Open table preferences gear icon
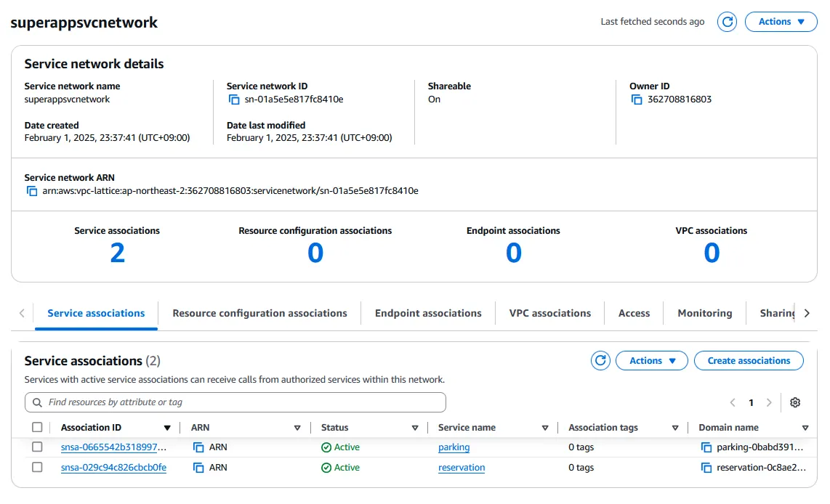830x504 pixels. 795,402
